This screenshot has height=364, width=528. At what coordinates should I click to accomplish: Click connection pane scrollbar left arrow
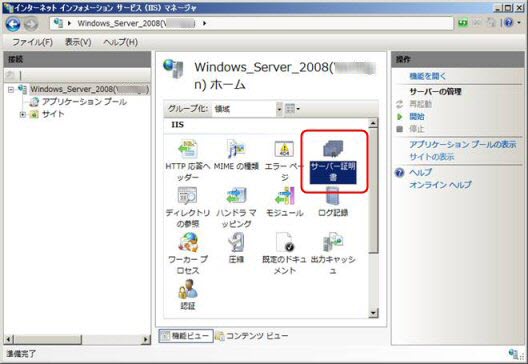(x=9, y=339)
